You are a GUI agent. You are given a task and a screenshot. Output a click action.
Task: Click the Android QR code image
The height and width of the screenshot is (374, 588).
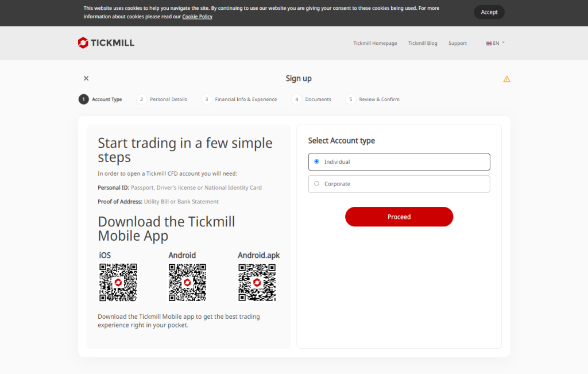[x=187, y=282]
